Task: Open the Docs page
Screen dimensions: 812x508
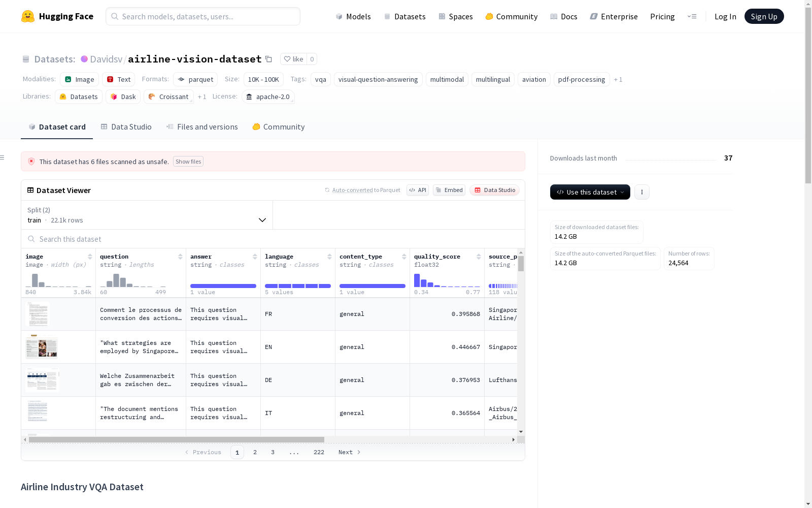Action: tap(564, 16)
